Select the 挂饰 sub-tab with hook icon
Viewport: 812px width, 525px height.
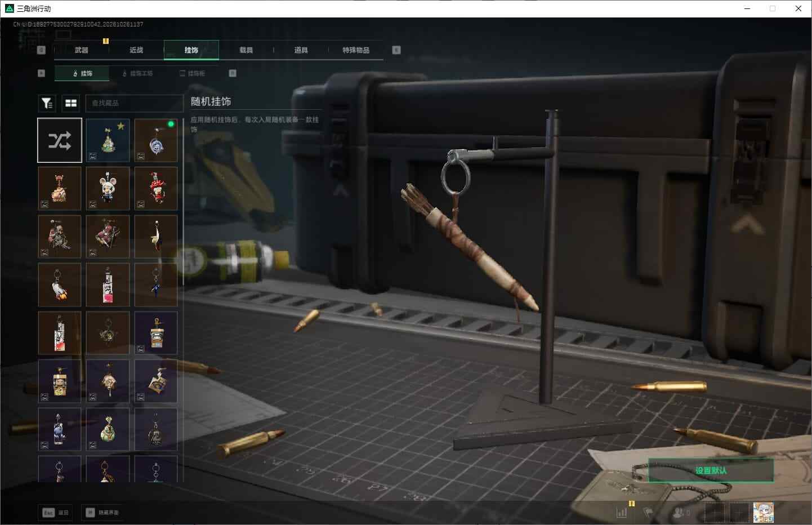[82, 73]
